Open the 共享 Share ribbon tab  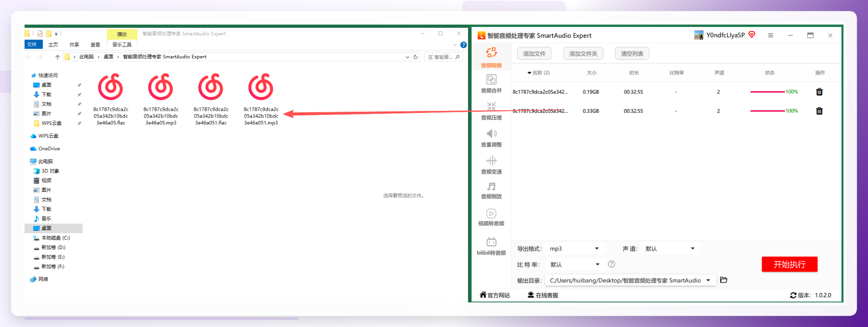74,45
